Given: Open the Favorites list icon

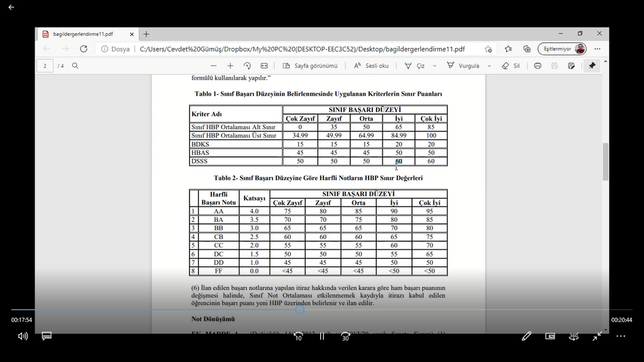Looking at the screenshot, I should (x=508, y=49).
